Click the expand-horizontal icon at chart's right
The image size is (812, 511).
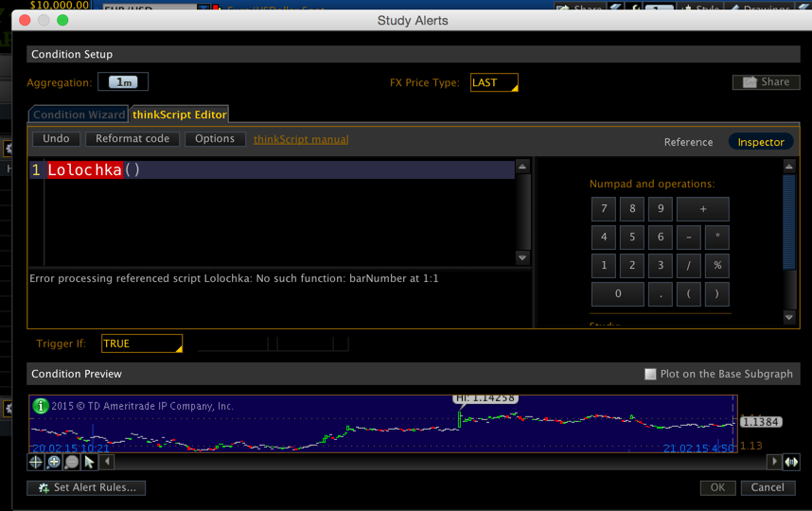(x=791, y=462)
